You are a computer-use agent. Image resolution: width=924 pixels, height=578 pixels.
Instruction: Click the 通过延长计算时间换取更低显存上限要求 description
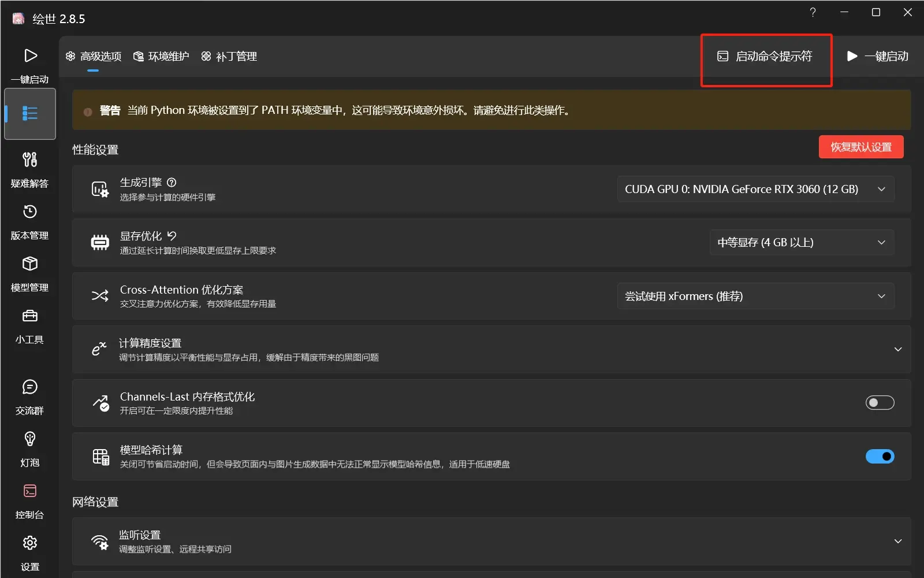[x=198, y=251]
